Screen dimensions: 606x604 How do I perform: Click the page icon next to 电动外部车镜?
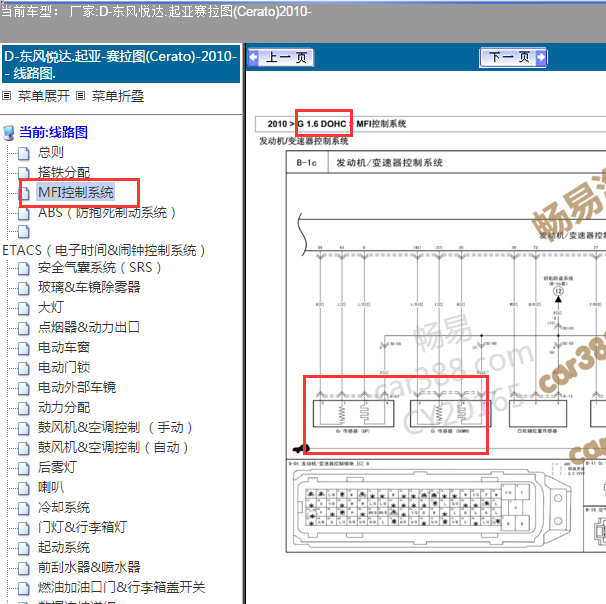24,388
